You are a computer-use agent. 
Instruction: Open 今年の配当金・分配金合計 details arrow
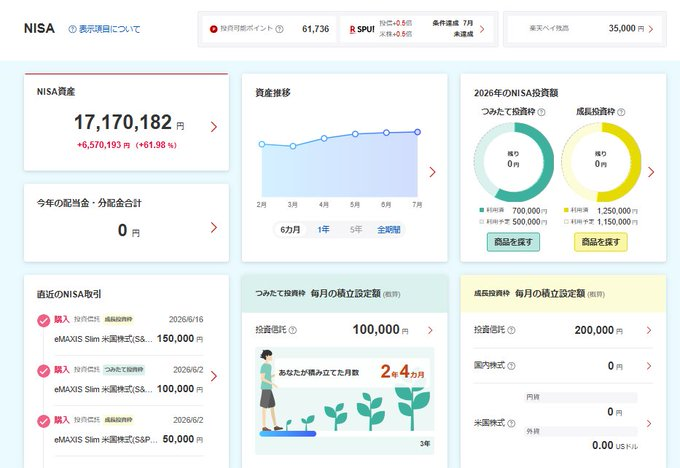[213, 228]
